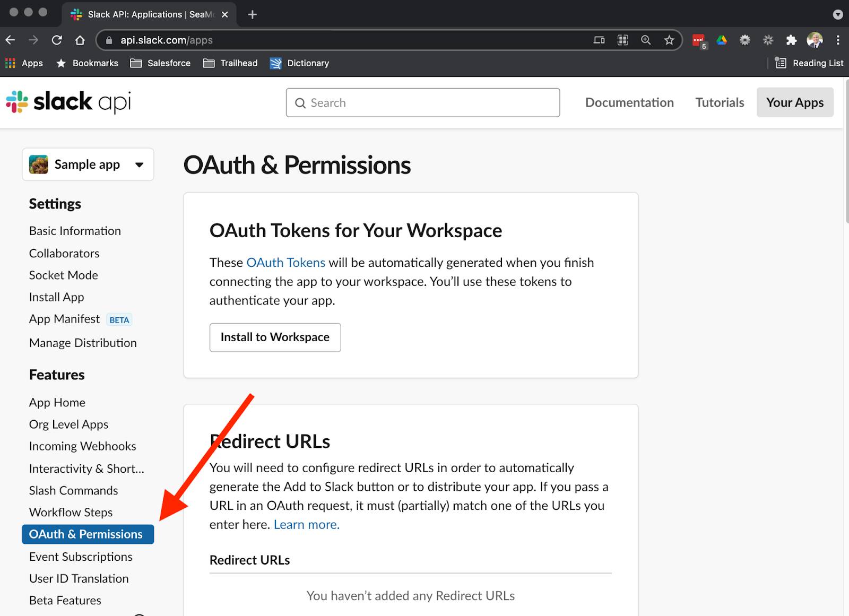This screenshot has height=616, width=849.
Task: Open Socket Mode settings
Action: (64, 275)
